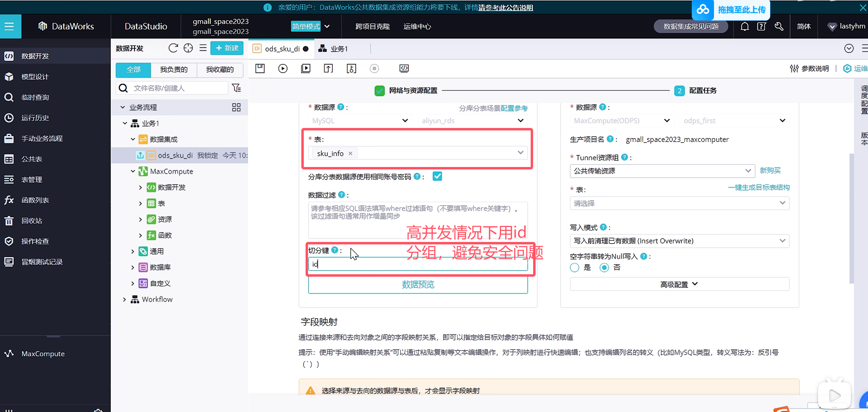Expand the Workflow tree node

click(x=124, y=299)
